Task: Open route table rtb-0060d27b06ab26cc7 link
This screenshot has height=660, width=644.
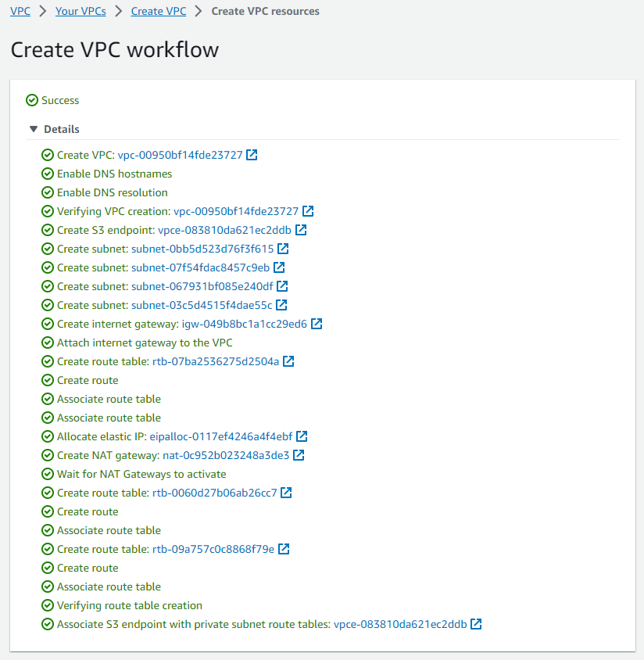Action: (x=214, y=493)
